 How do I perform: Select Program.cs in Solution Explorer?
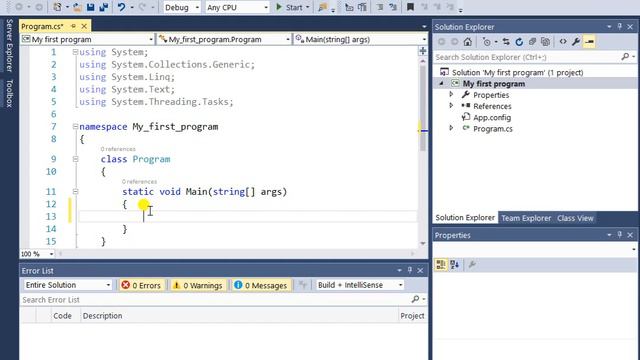[493, 129]
